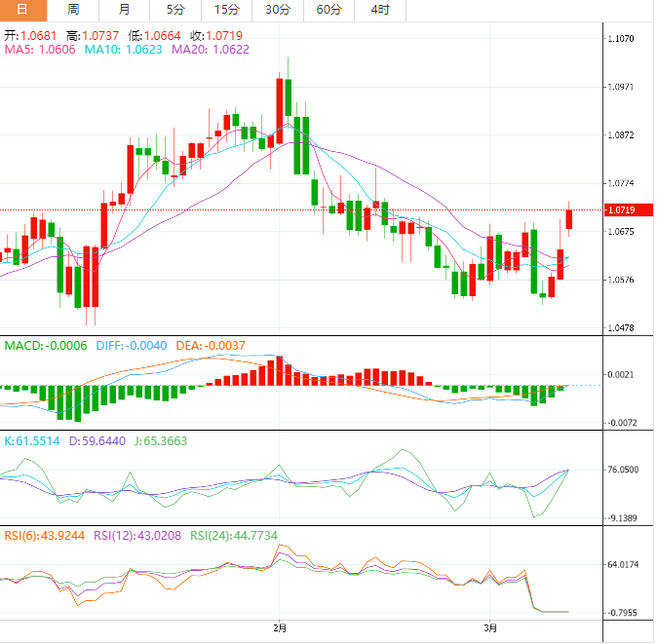Open the 5分 timeframe tab
Image resolution: width=658 pixels, height=644 pixels.
tap(175, 10)
